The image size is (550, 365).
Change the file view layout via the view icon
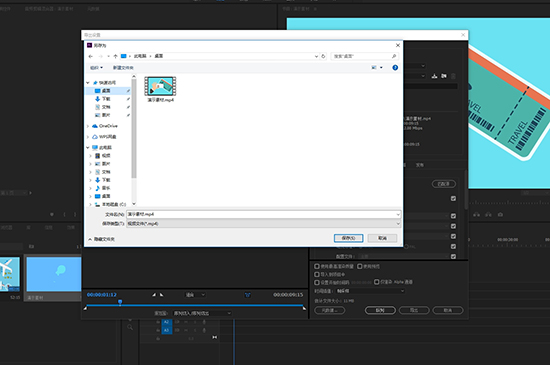click(x=374, y=68)
